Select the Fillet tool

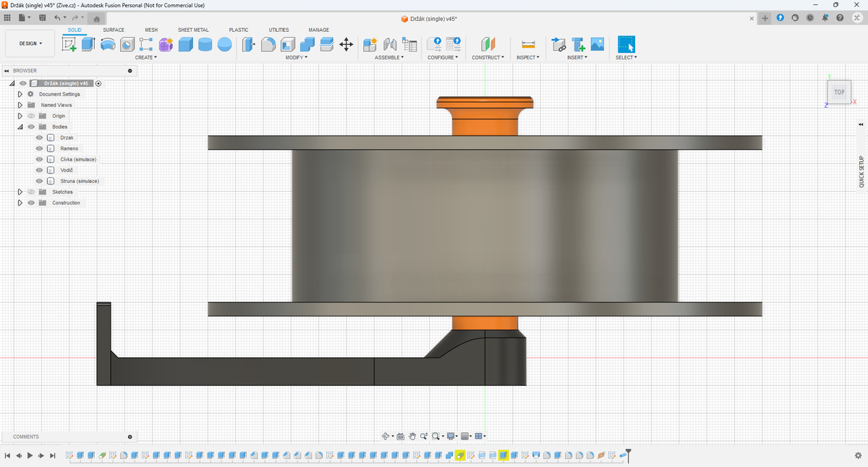(x=268, y=44)
